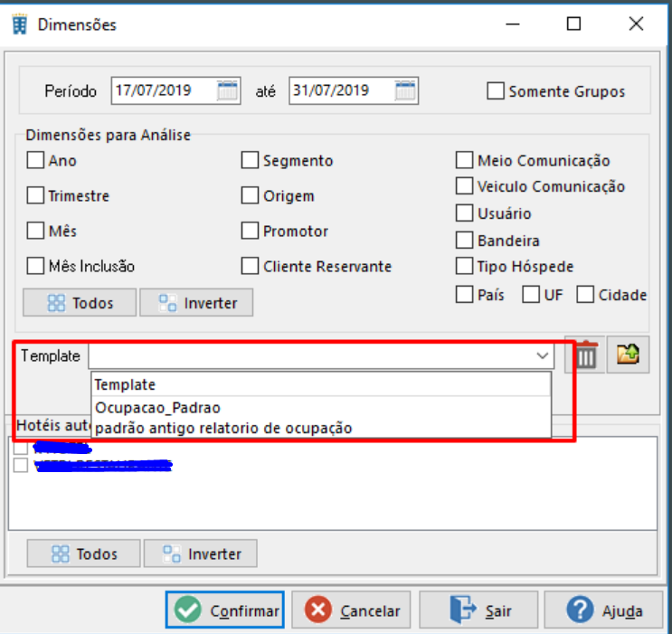The width and height of the screenshot is (672, 634).
Task: Choose padrão antigo relatorio de ocupação template
Action: pos(321,428)
